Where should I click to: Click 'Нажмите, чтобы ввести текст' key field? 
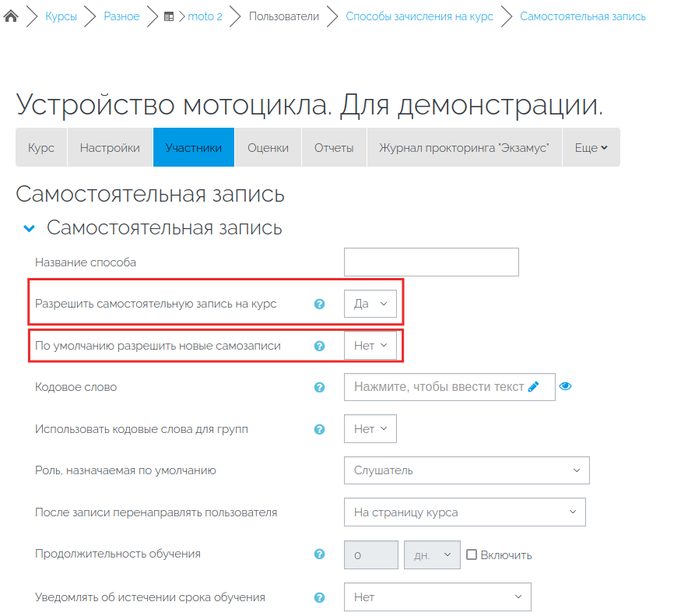point(449,387)
